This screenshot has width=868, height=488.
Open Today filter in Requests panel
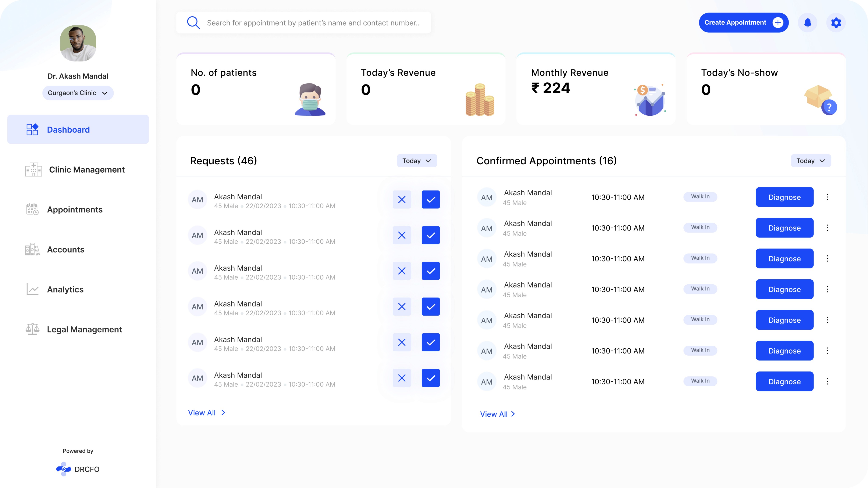point(417,161)
